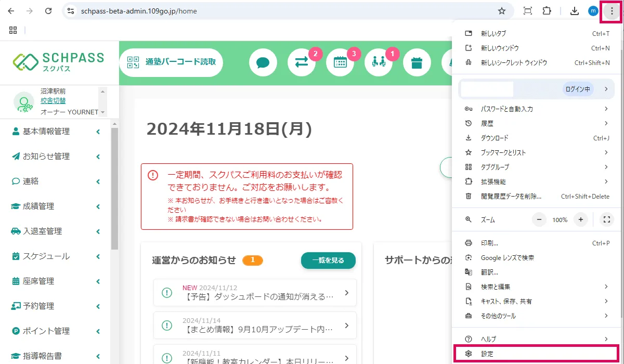Open the chat message icon in header
The height and width of the screenshot is (364, 624).
coord(263,62)
